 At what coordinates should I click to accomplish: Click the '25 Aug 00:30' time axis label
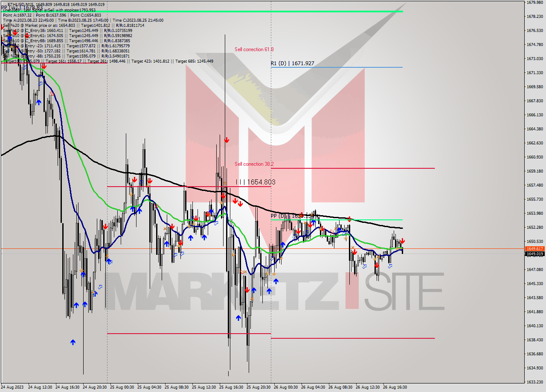pyautogui.click(x=122, y=387)
